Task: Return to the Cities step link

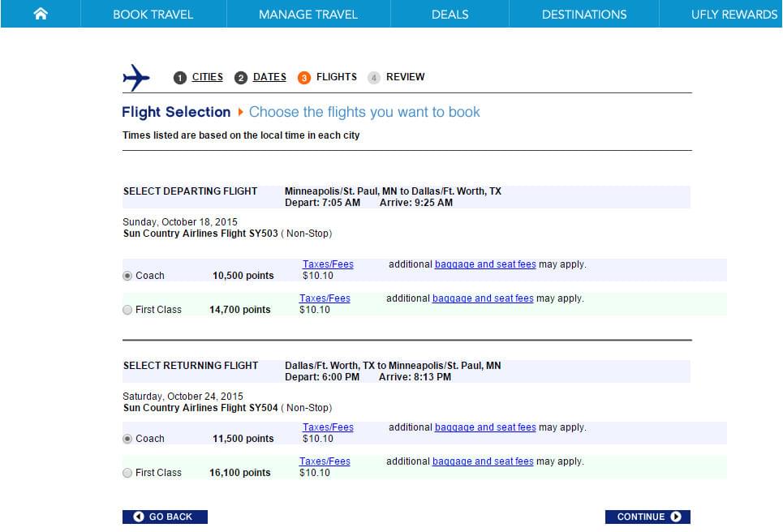Action: pos(207,77)
